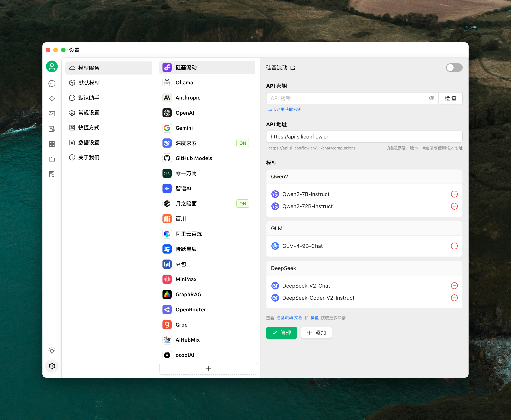
Task: Remove the Qwen2-7B-Instruct model
Action: click(454, 194)
